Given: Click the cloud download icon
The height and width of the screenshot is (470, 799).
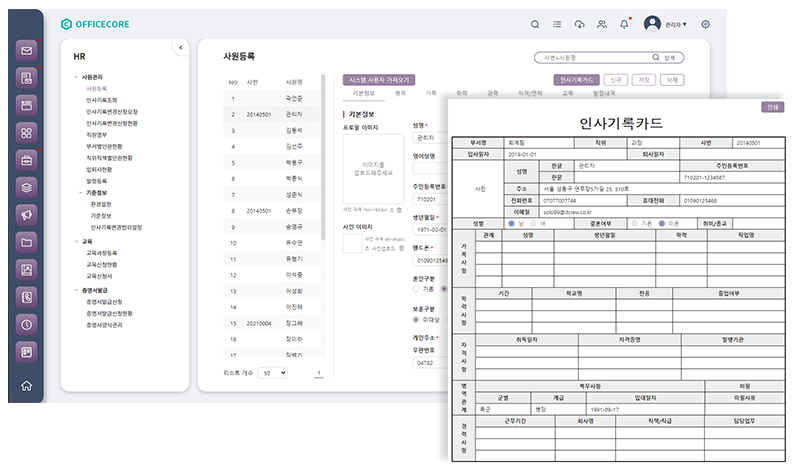Looking at the screenshot, I should coord(580,24).
